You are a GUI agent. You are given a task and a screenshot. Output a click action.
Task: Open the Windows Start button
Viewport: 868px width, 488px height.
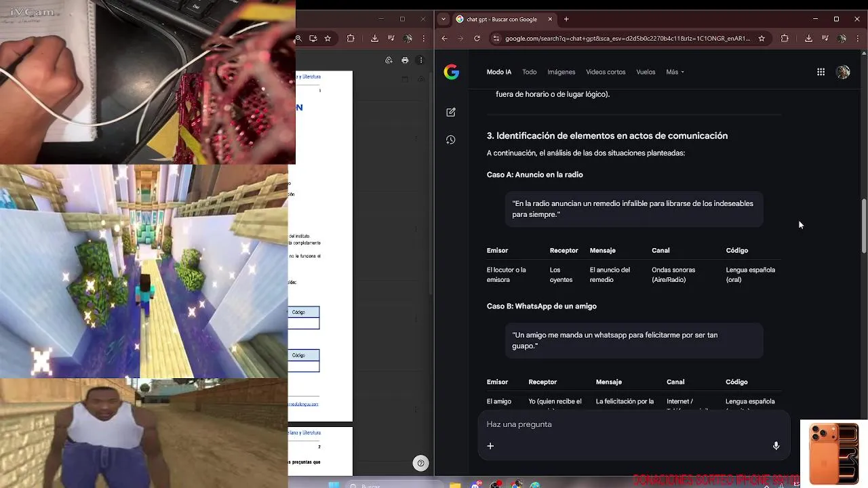(x=333, y=484)
